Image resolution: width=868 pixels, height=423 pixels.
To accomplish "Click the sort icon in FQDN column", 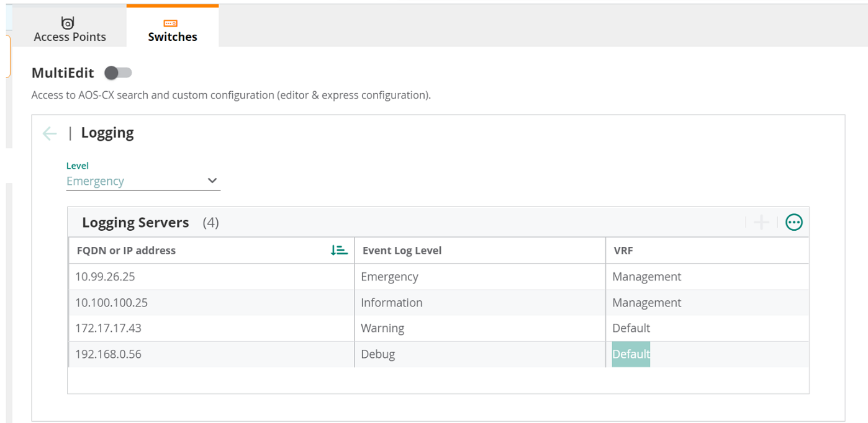I will tap(339, 251).
